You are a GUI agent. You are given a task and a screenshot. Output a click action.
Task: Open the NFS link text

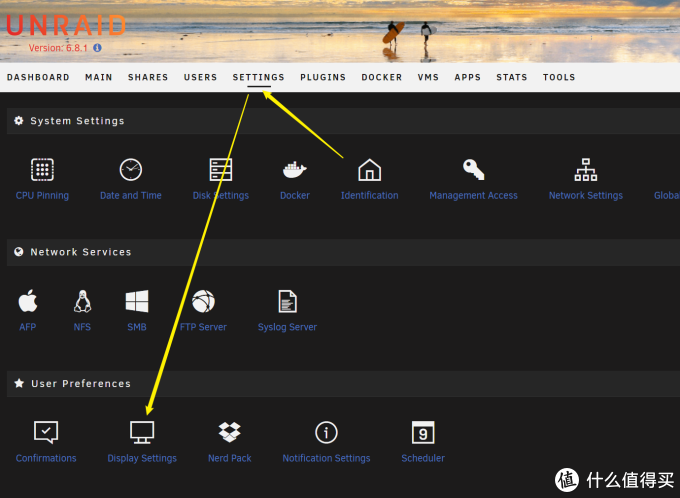coord(82,327)
